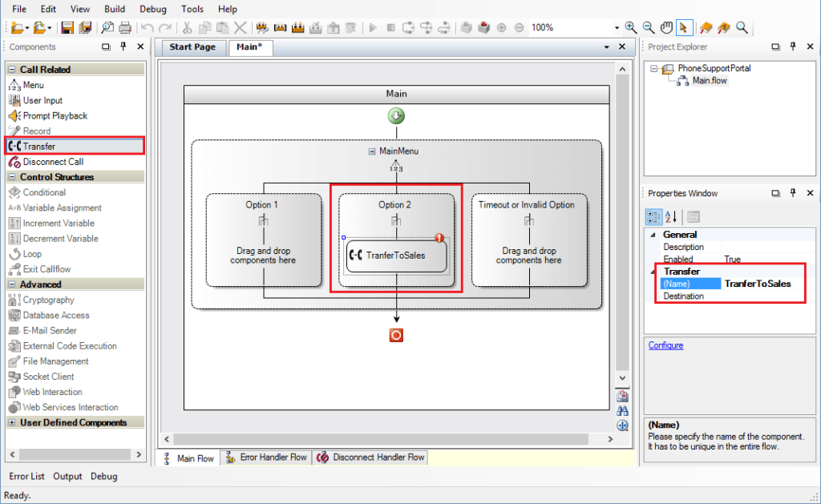Switch properties to Categorized view
Screen dimensions: 821x504
tap(653, 216)
